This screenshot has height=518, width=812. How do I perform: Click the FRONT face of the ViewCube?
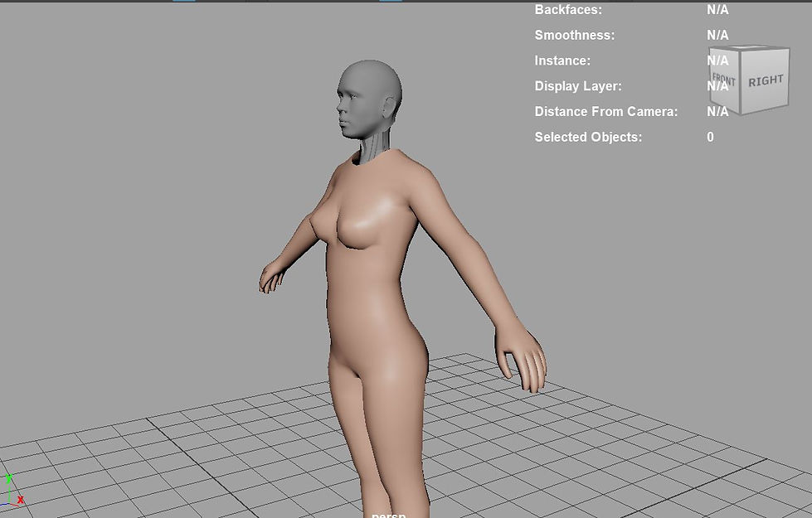724,79
